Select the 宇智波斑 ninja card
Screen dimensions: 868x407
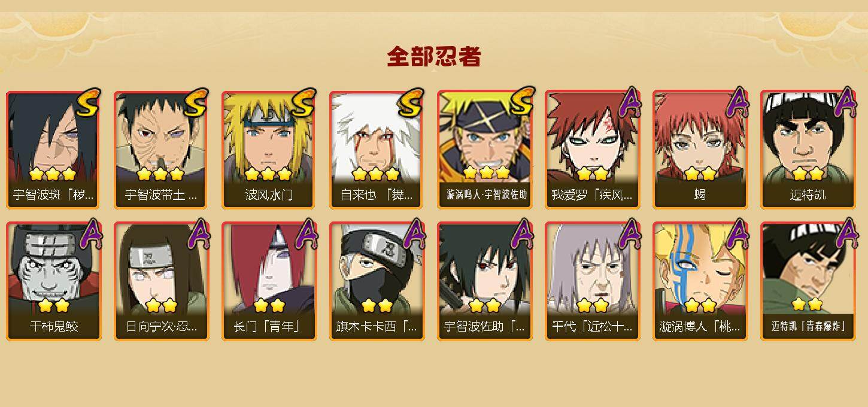click(54, 150)
